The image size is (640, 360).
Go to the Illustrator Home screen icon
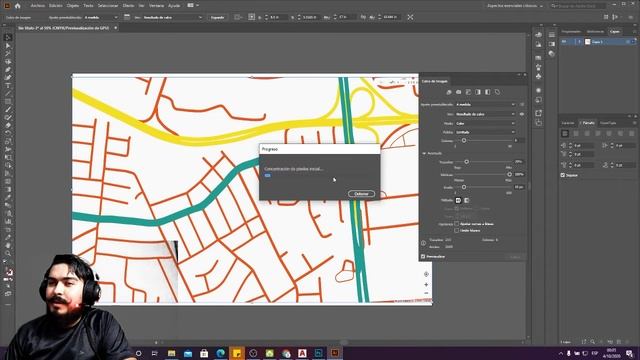(18, 6)
